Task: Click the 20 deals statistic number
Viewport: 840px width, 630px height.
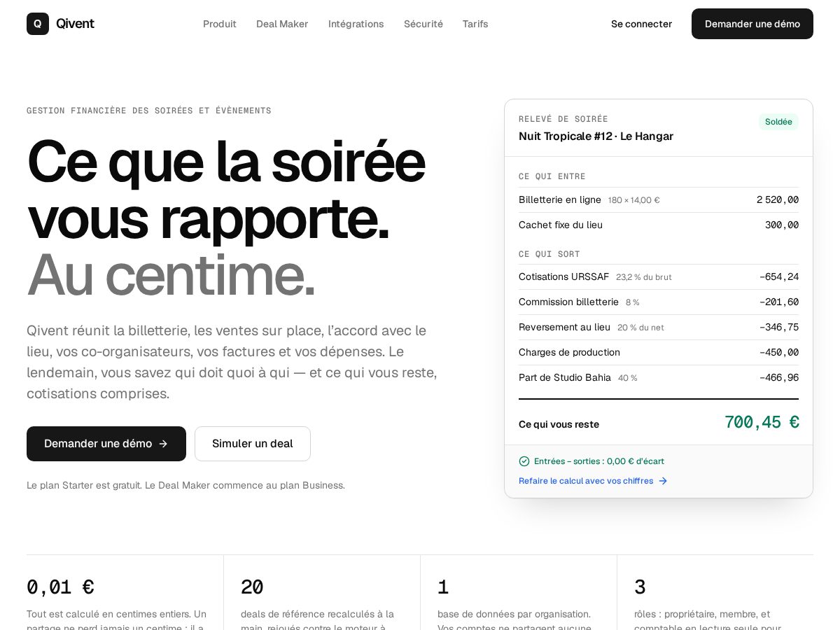Action: pyautogui.click(x=252, y=587)
